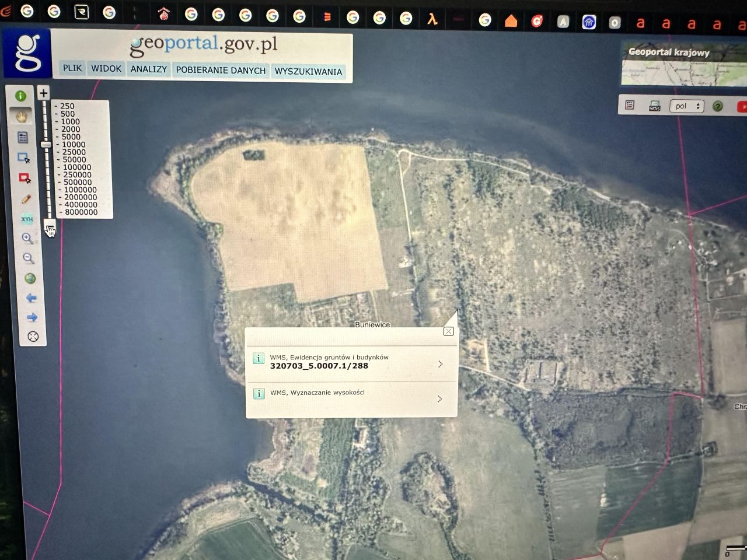Open the WYSZUKIWANIA menu
Viewport: 747px width, 560px height.
(x=308, y=72)
